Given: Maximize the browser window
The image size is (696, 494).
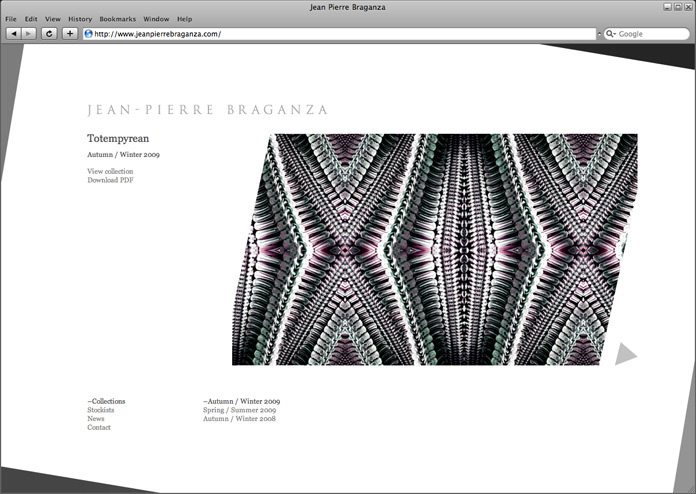Looking at the screenshot, I should tap(678, 7).
